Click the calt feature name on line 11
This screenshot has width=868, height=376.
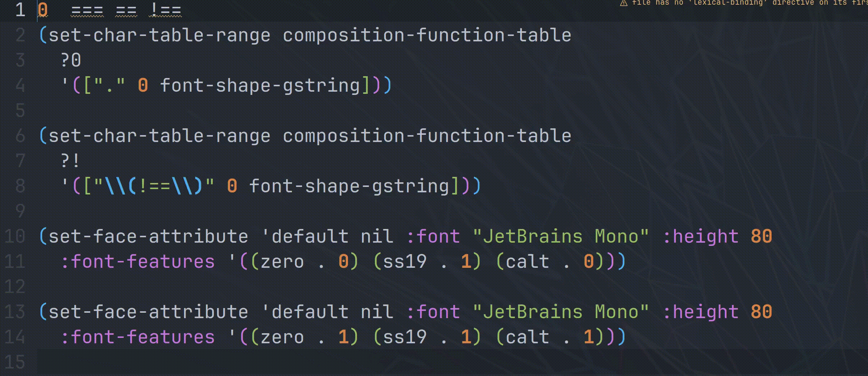click(527, 262)
